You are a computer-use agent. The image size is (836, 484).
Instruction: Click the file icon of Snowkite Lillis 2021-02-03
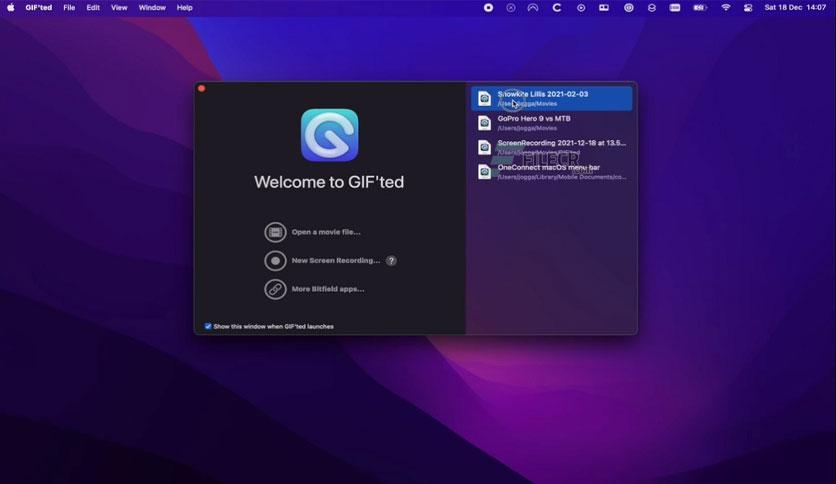pyautogui.click(x=484, y=98)
